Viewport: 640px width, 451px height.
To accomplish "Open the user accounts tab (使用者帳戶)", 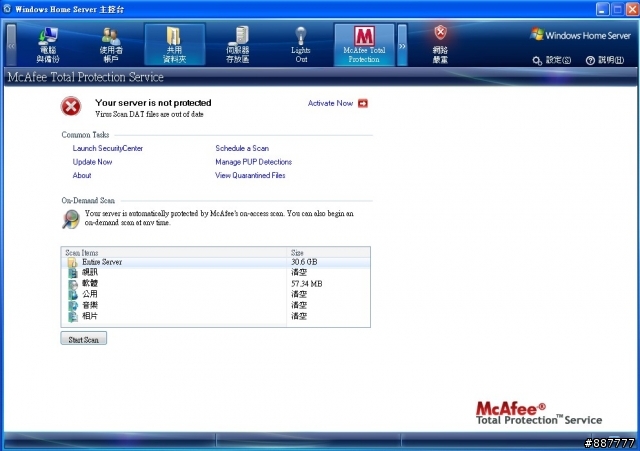I will 111,44.
